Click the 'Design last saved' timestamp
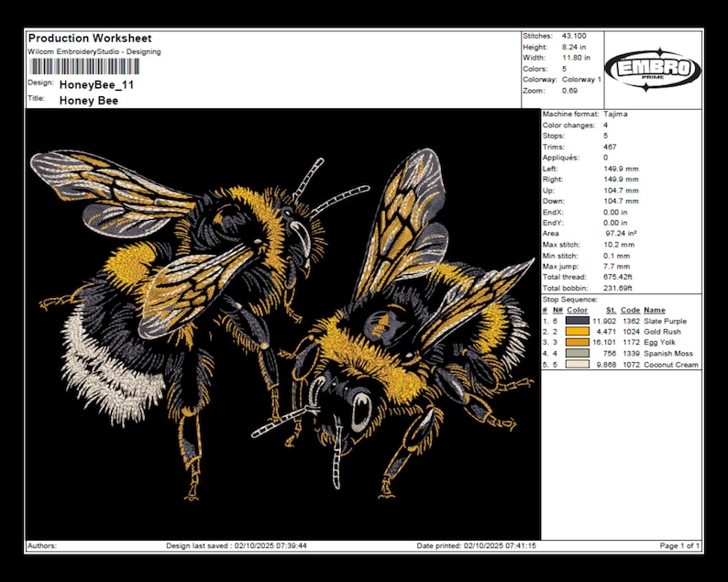728x582 pixels. [237, 546]
